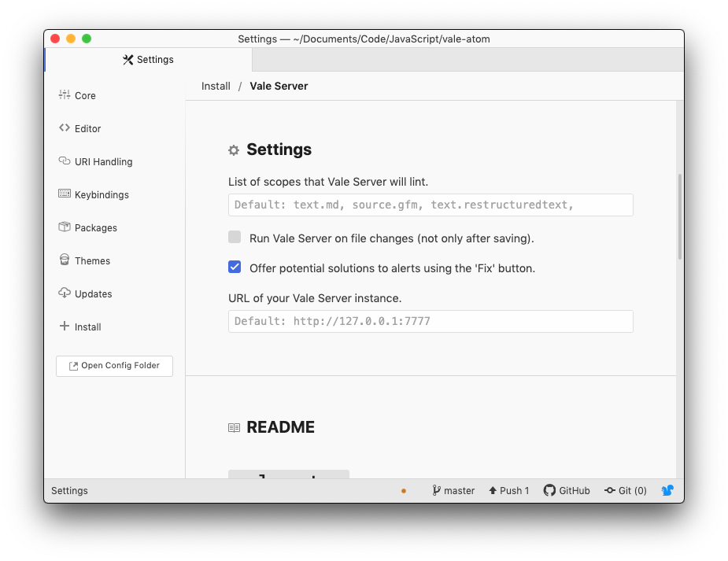Open the Editor settings section
The image size is (728, 561).
[x=79, y=128]
